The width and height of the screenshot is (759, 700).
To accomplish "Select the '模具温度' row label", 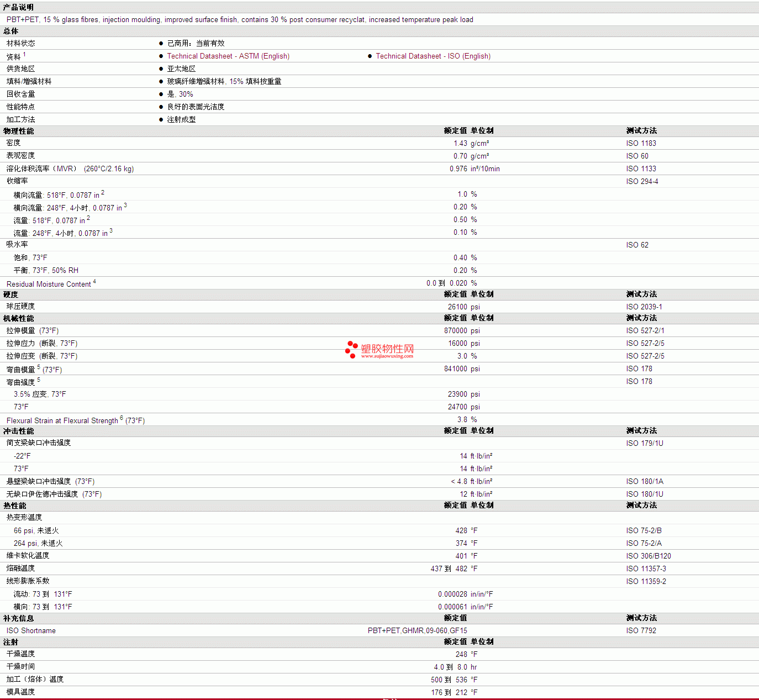I will click(21, 692).
